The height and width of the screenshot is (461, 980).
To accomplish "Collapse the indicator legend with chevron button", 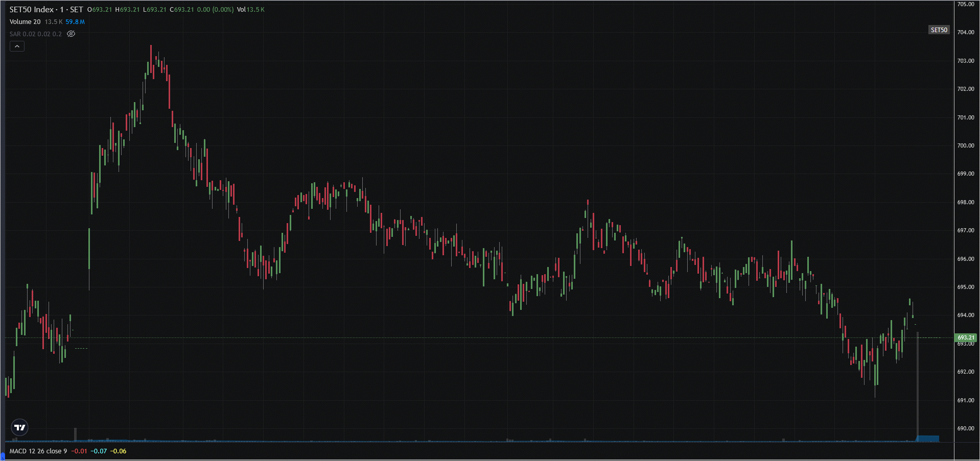I will [x=17, y=46].
